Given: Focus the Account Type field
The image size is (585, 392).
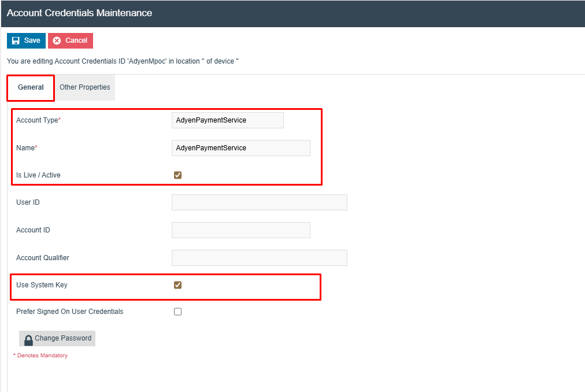Looking at the screenshot, I should tap(228, 120).
